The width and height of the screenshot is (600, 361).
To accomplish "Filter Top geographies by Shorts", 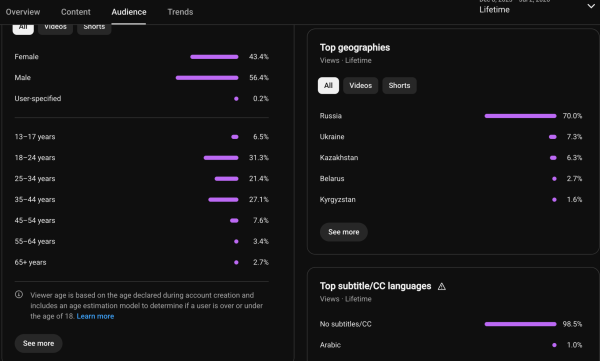I will tap(399, 85).
